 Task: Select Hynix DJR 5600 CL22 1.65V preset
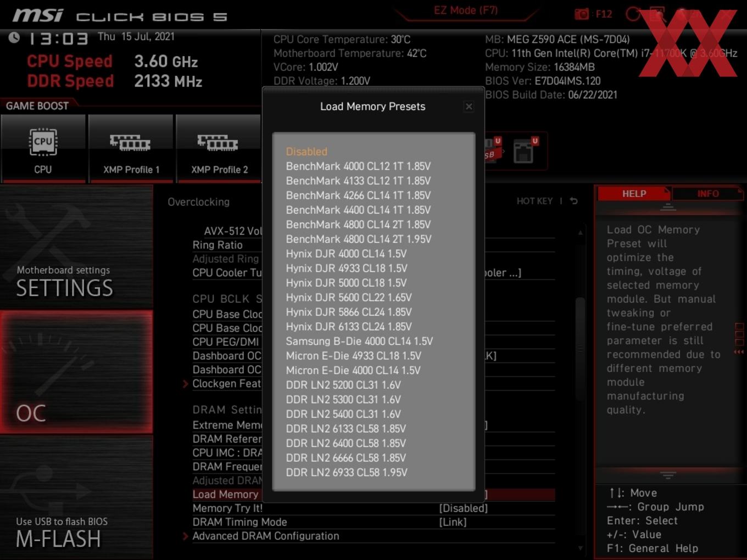tap(349, 297)
